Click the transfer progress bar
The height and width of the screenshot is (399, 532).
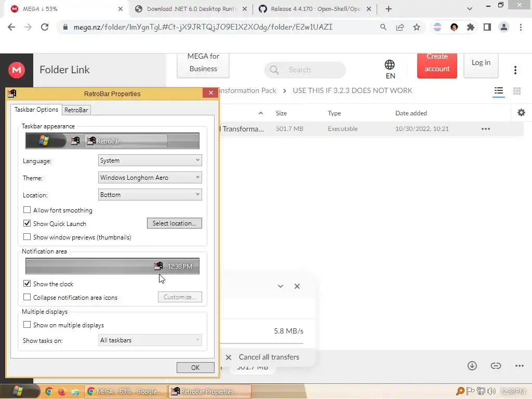point(262,343)
